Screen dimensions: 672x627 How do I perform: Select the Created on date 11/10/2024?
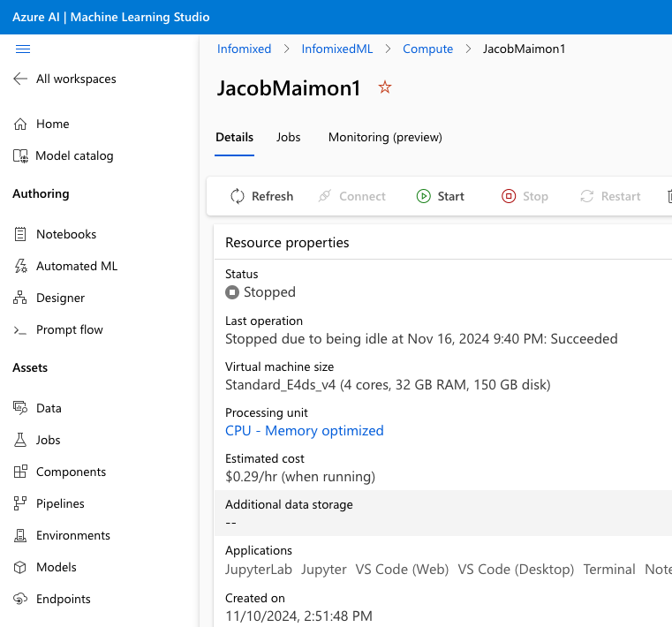(298, 616)
